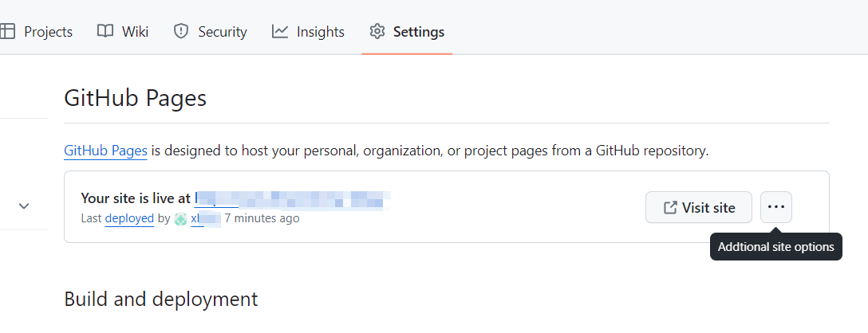This screenshot has width=868, height=333.
Task: Click the "Build and deployment" heading
Action: click(160, 299)
